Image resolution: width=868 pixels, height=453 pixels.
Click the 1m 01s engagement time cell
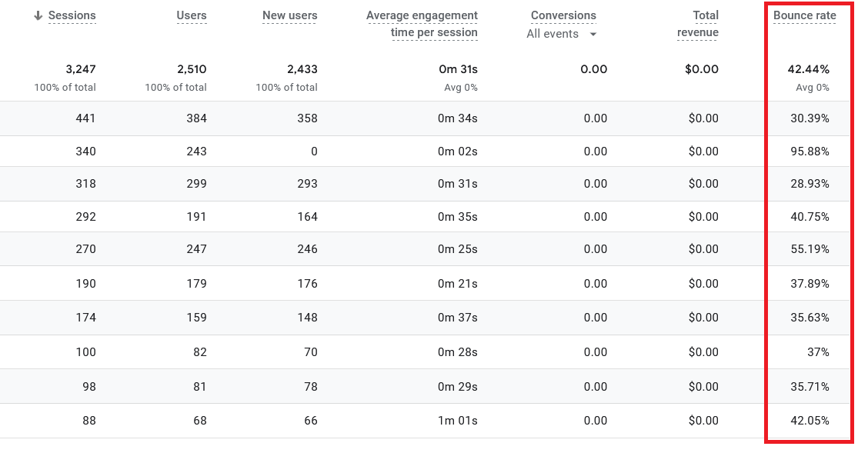tap(457, 421)
